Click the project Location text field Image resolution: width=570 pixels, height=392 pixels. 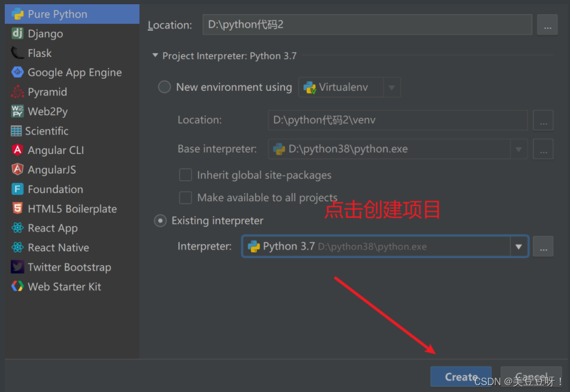(367, 25)
